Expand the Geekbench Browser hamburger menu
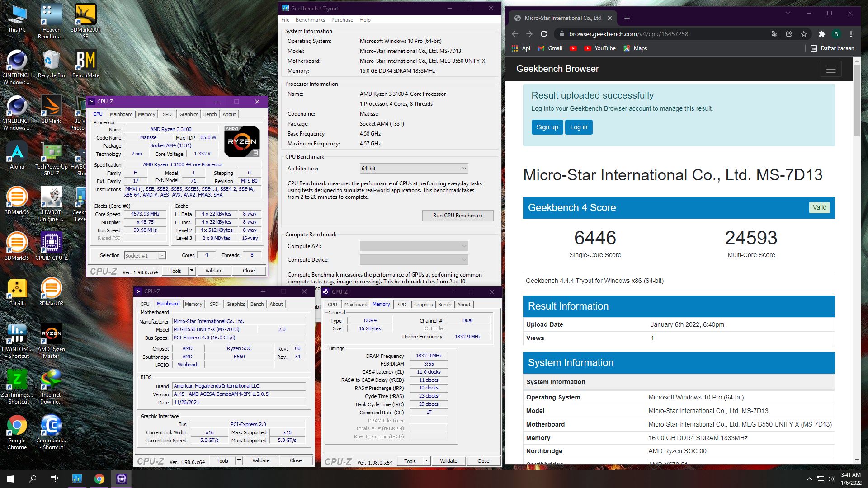This screenshot has width=868, height=488. [830, 69]
